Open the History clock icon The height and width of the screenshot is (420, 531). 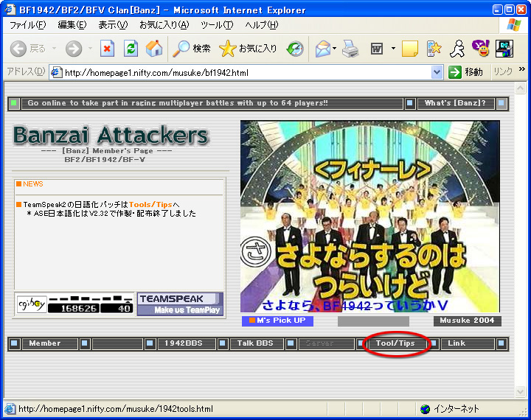click(x=295, y=49)
